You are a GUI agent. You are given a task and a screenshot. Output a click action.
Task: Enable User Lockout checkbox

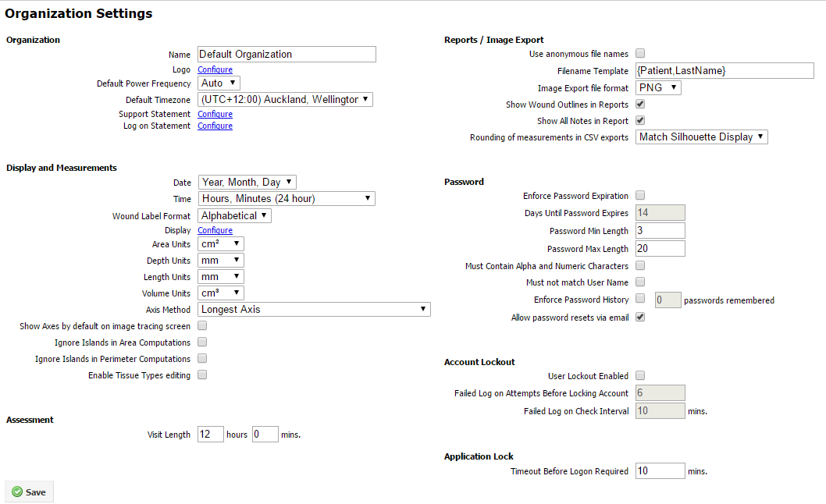coord(640,375)
